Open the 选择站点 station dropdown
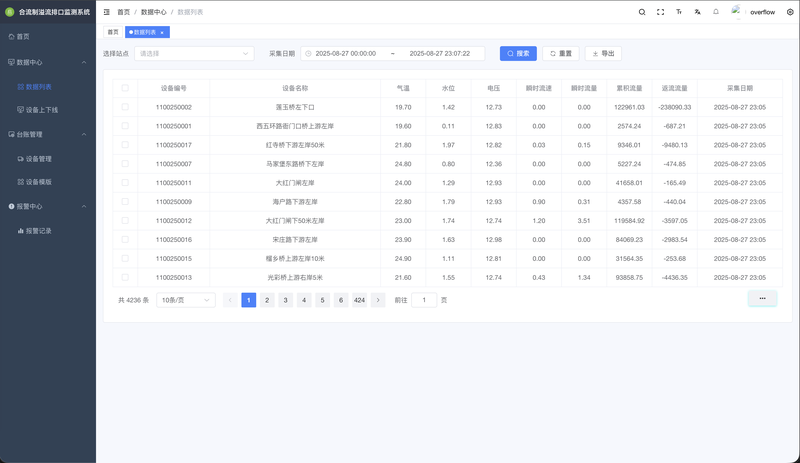 point(194,54)
